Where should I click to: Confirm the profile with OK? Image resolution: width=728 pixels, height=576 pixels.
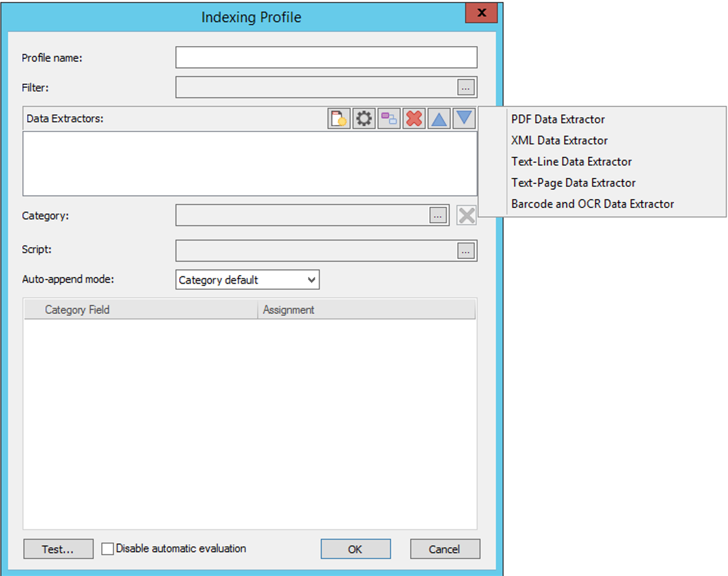click(355, 548)
